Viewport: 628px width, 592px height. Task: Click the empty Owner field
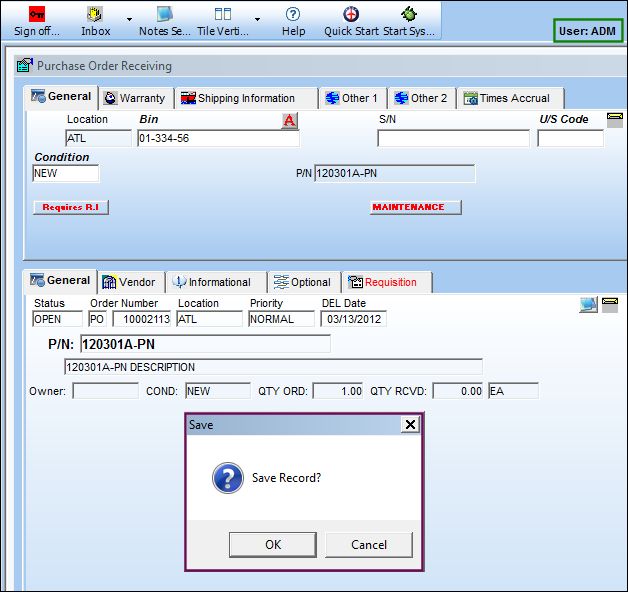[x=105, y=391]
